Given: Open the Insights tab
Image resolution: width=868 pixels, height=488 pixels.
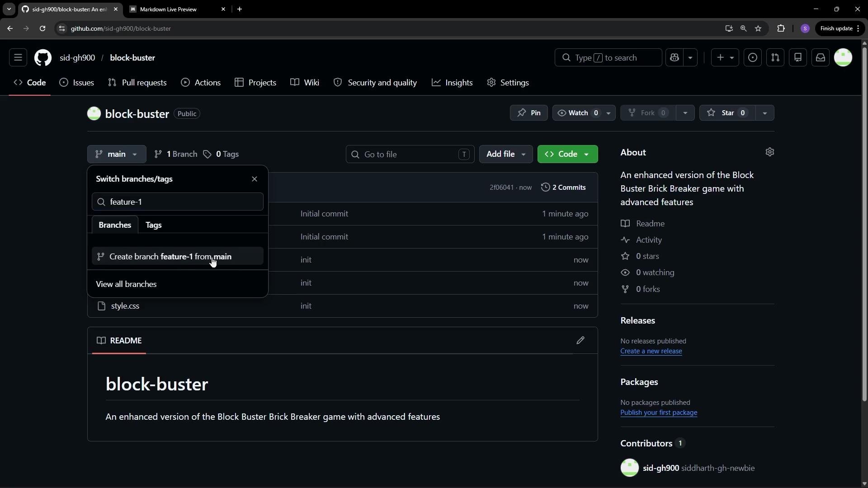Looking at the screenshot, I should (452, 83).
